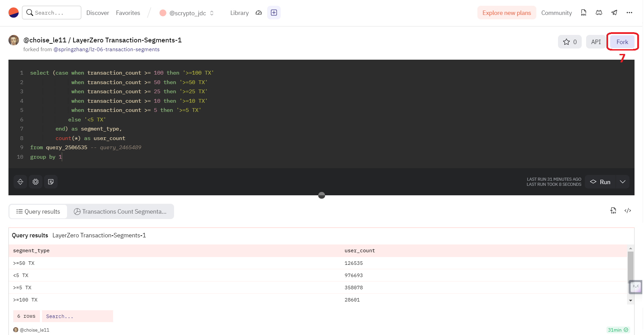Select the 976693 value cell
Viewport: 644px width, 335px height.
point(353,275)
